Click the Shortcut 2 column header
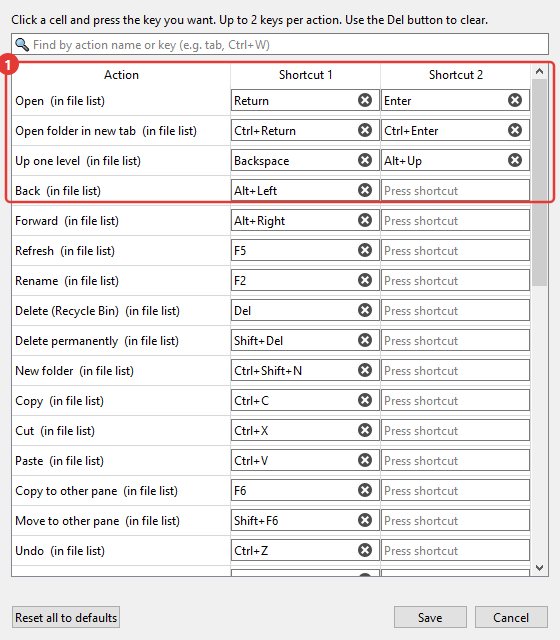This screenshot has height=640, width=560. (x=456, y=75)
